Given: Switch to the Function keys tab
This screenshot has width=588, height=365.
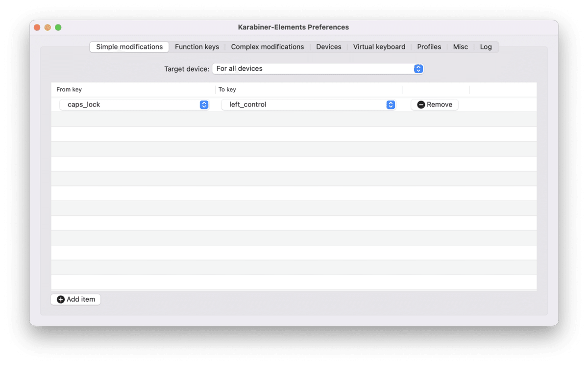Looking at the screenshot, I should pos(197,47).
